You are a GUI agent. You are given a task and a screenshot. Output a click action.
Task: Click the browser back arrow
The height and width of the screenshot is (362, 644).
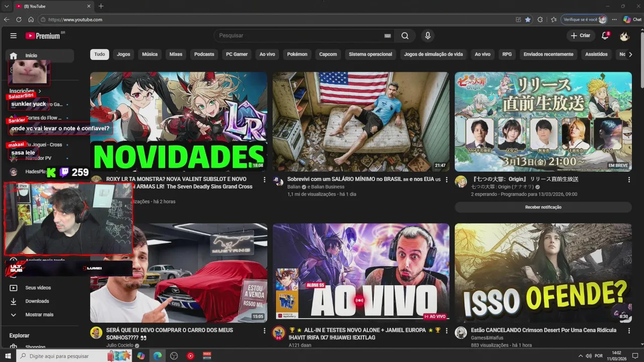pos(7,20)
